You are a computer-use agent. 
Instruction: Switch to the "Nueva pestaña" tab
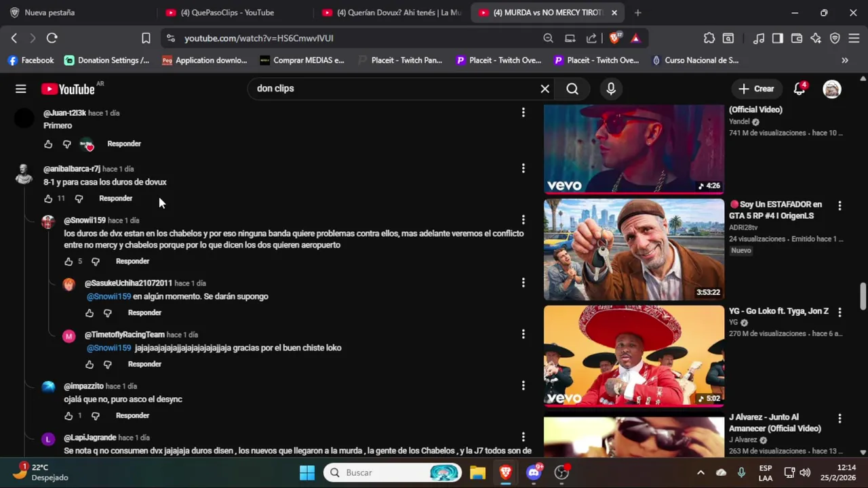click(78, 13)
